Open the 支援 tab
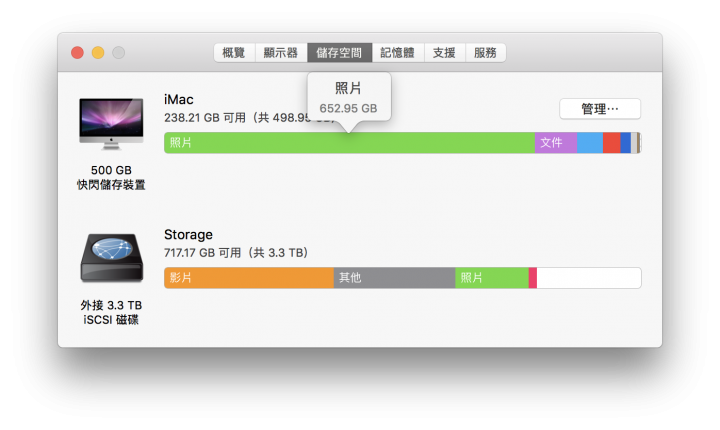The image size is (720, 430). click(444, 53)
